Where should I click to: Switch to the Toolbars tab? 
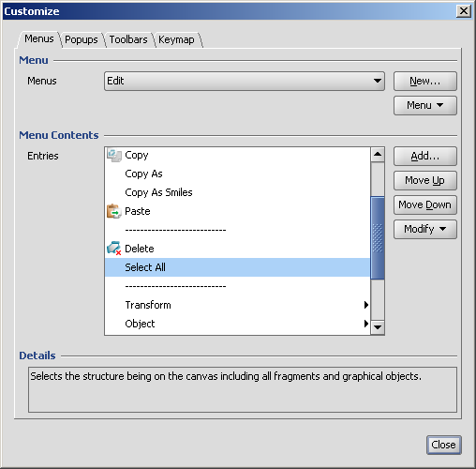128,39
